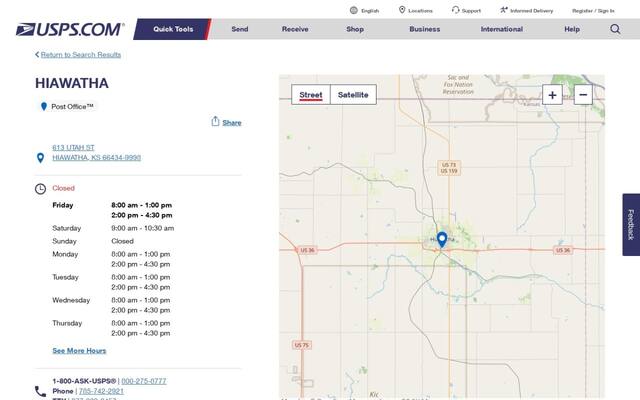The image size is (640, 400).
Task: Click the back chevron before Return to Search Results
Action: coord(37,54)
